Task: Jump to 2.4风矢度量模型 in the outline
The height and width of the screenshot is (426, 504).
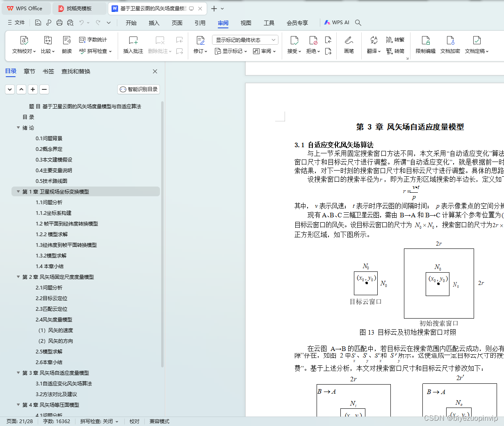Action: (x=54, y=319)
